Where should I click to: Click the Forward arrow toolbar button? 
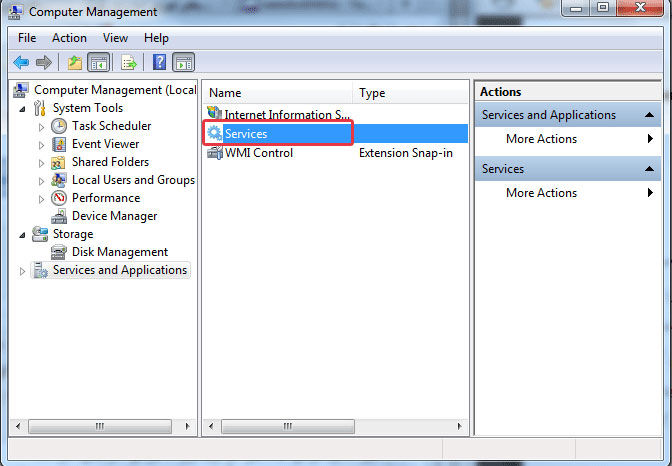(x=44, y=63)
